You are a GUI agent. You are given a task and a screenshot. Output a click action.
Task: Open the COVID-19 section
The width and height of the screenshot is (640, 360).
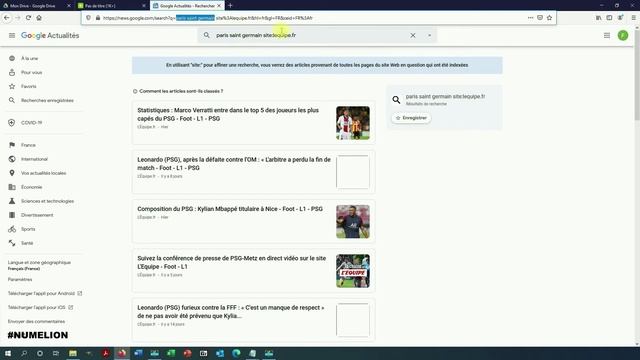coord(31,122)
